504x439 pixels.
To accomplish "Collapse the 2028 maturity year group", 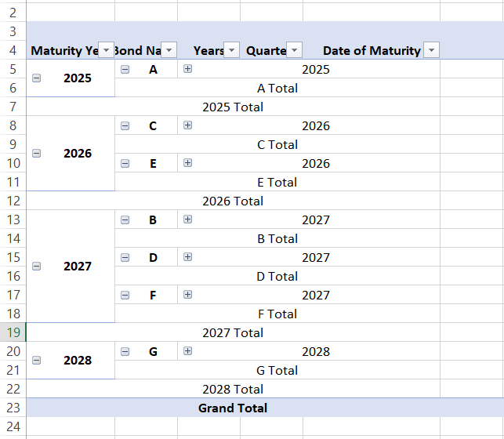I will pyautogui.click(x=37, y=361).
